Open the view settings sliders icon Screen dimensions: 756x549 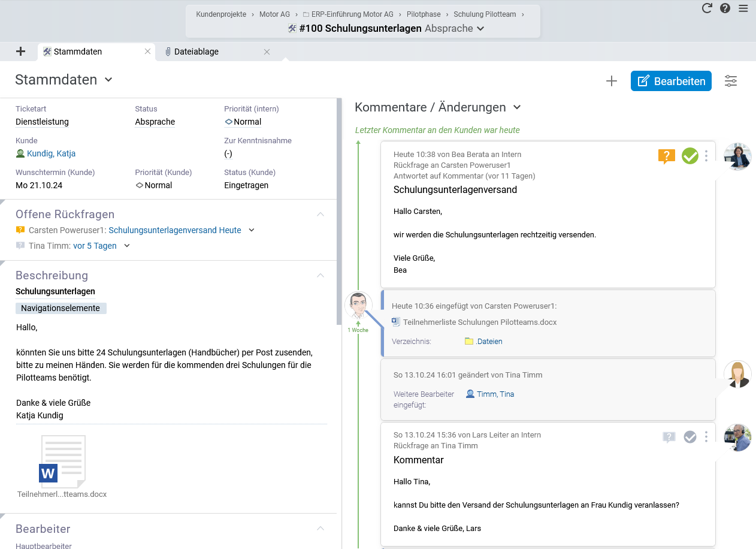[731, 82]
